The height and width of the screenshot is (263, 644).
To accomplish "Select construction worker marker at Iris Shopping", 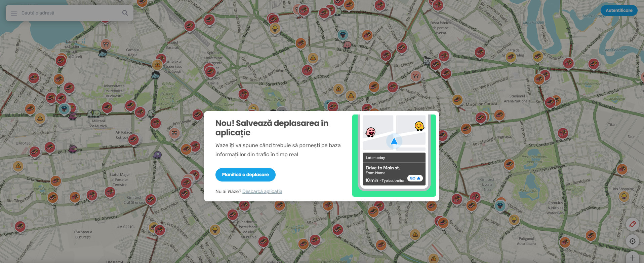I will pos(624,196).
